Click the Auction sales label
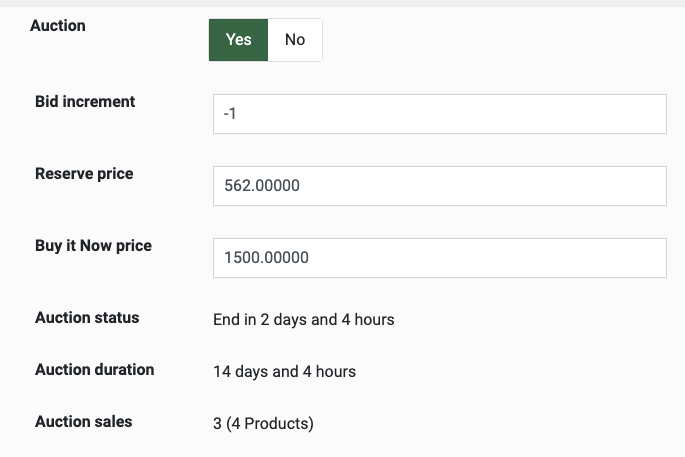The height and width of the screenshot is (457, 685). 83,422
